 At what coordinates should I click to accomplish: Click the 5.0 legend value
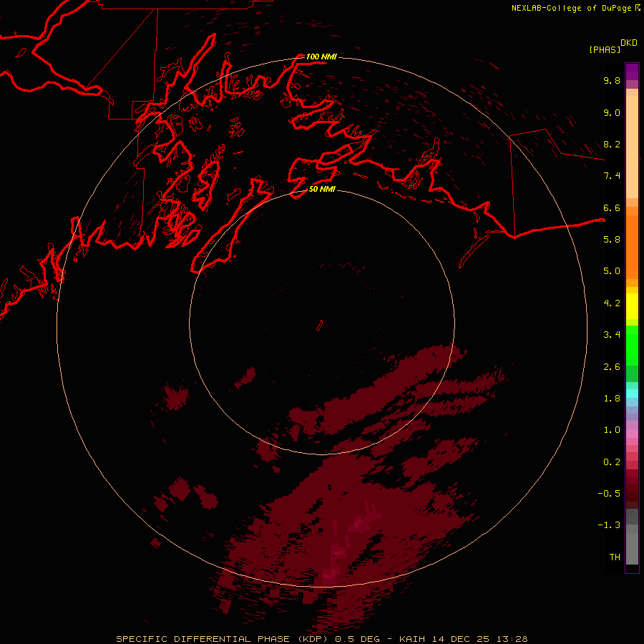[x=612, y=271]
